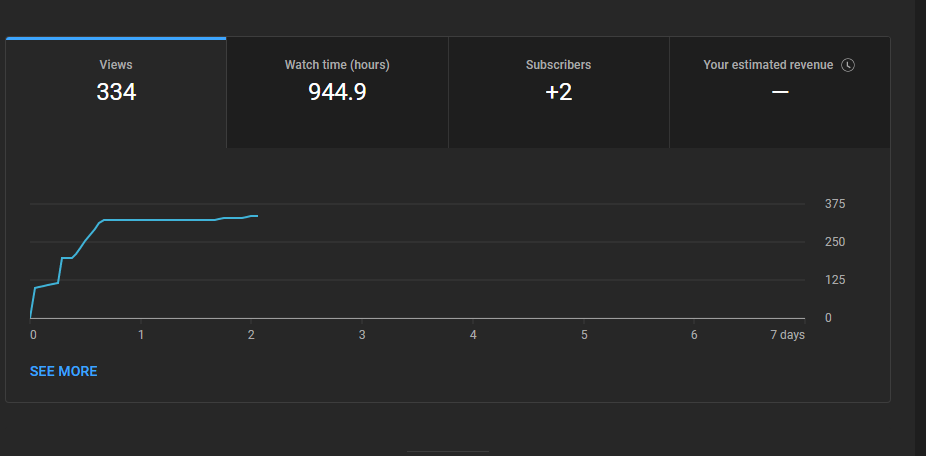Click the 375 y-axis label
This screenshot has width=926, height=456.
(835, 204)
